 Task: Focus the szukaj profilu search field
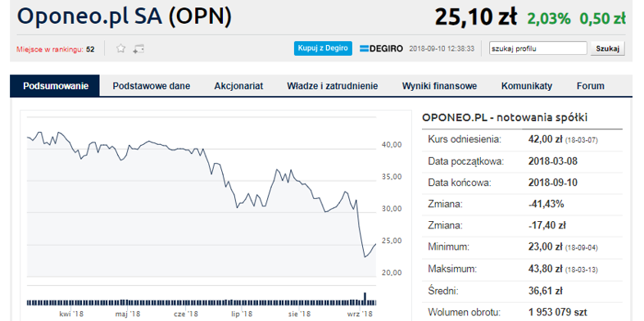coord(538,48)
